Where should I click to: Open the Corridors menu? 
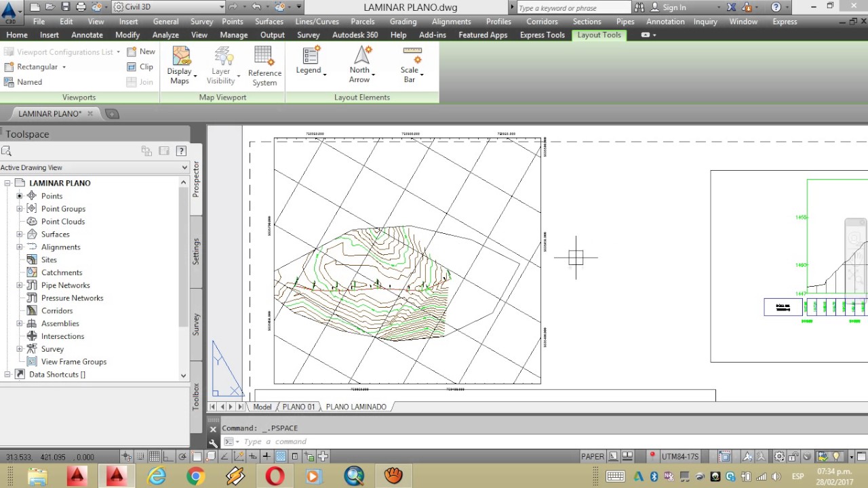point(542,21)
